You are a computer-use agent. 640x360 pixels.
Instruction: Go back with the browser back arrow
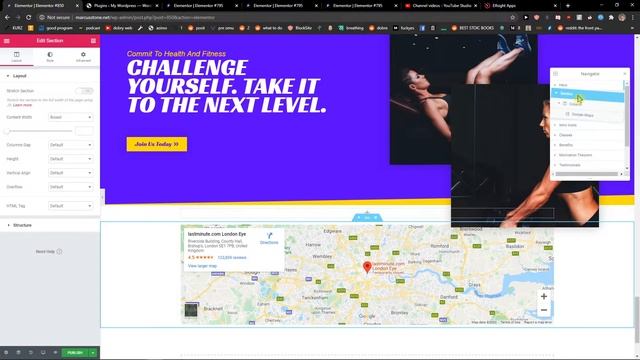(7, 18)
